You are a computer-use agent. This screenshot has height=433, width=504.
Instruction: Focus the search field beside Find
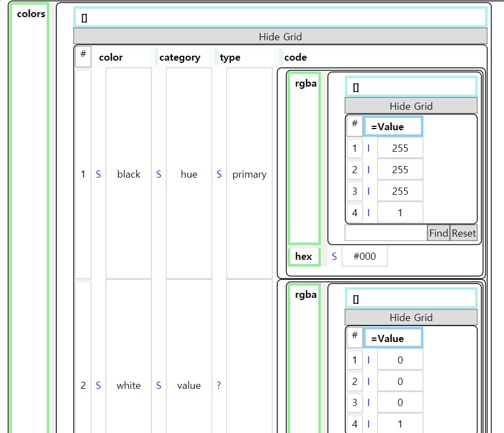click(x=385, y=233)
